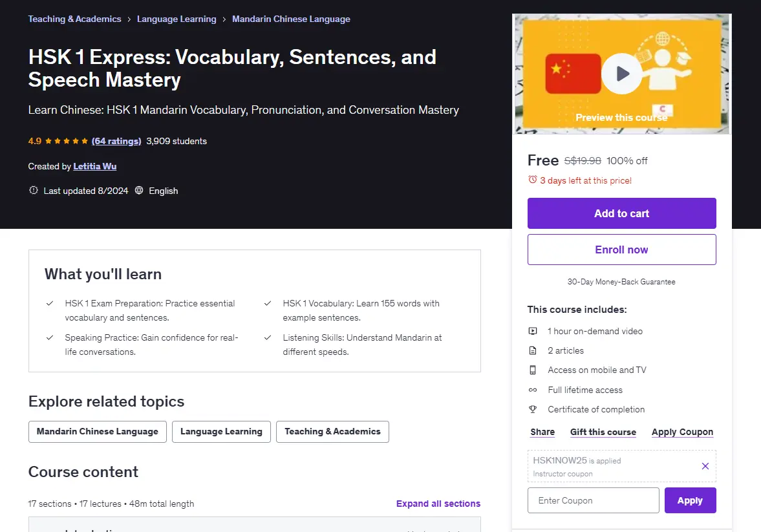Viewport: 761px width, 532px height.
Task: Click the purple Apply button
Action: tap(690, 500)
